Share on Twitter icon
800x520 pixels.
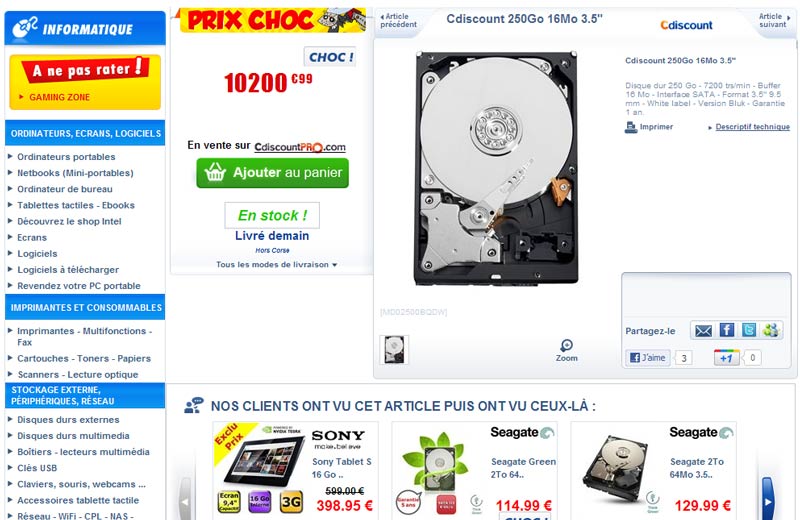click(x=748, y=330)
